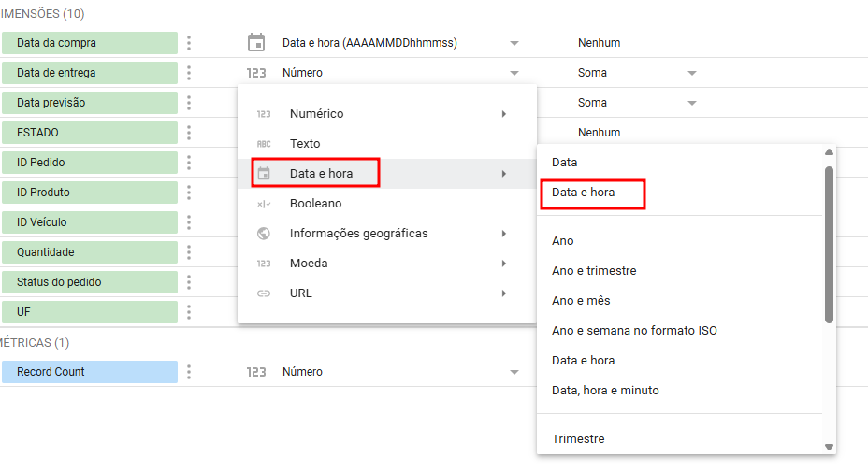Click submenu scrollbar down arrow

(829, 448)
